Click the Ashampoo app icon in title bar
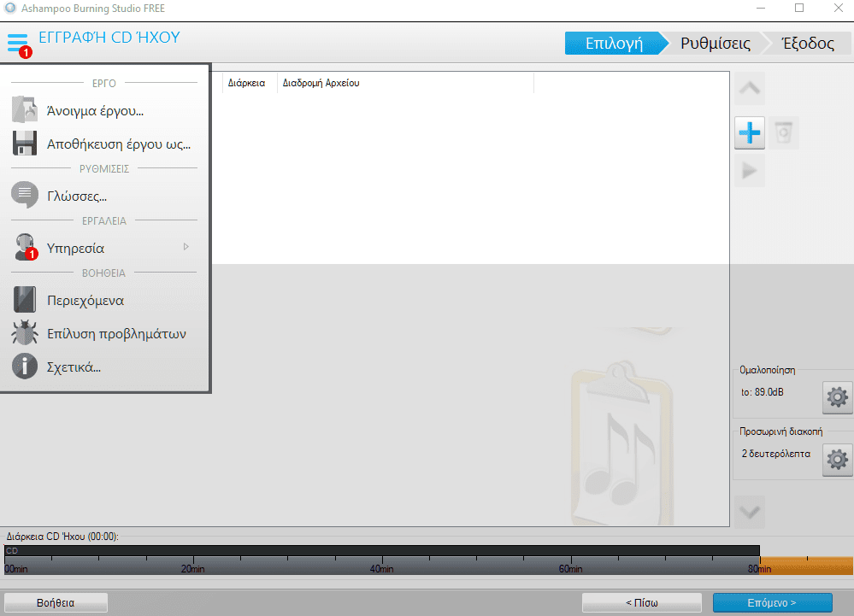The width and height of the screenshot is (854, 616). [x=9, y=9]
